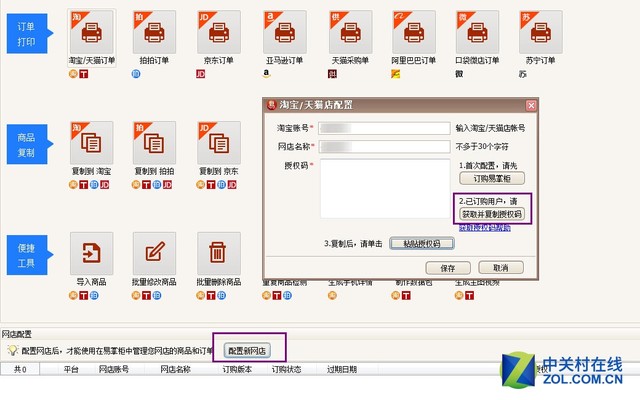Select the 便捷工具 category tab
The width and height of the screenshot is (640, 400).
27,253
